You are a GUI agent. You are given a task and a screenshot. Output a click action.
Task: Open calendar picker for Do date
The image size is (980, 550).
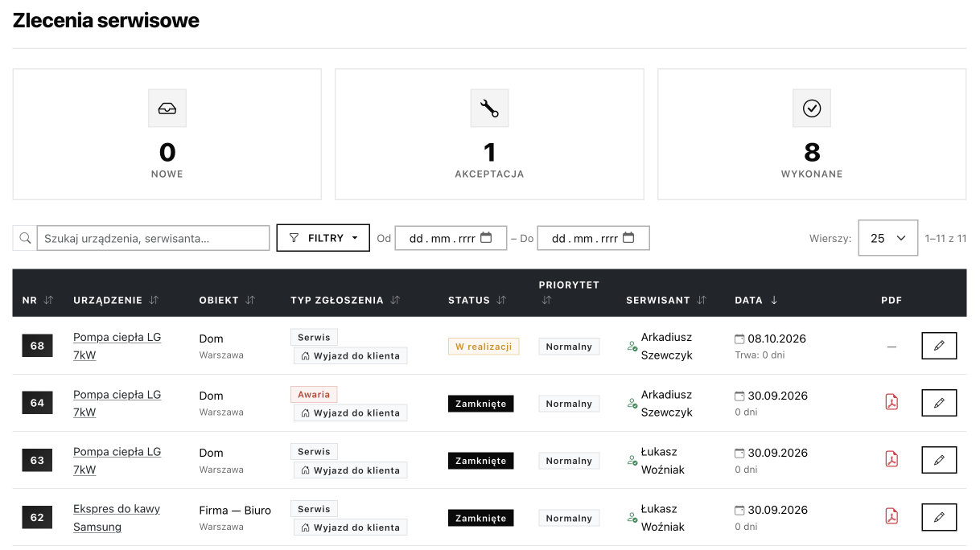(x=628, y=238)
